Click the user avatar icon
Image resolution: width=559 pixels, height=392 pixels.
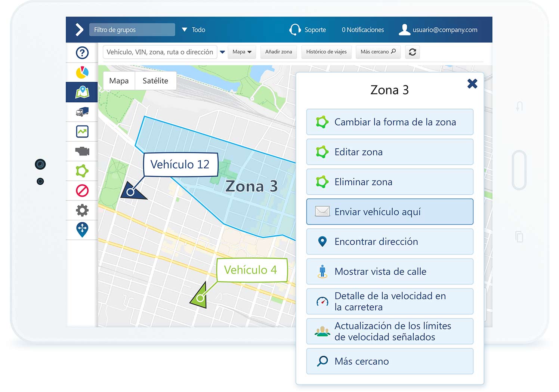(x=404, y=30)
